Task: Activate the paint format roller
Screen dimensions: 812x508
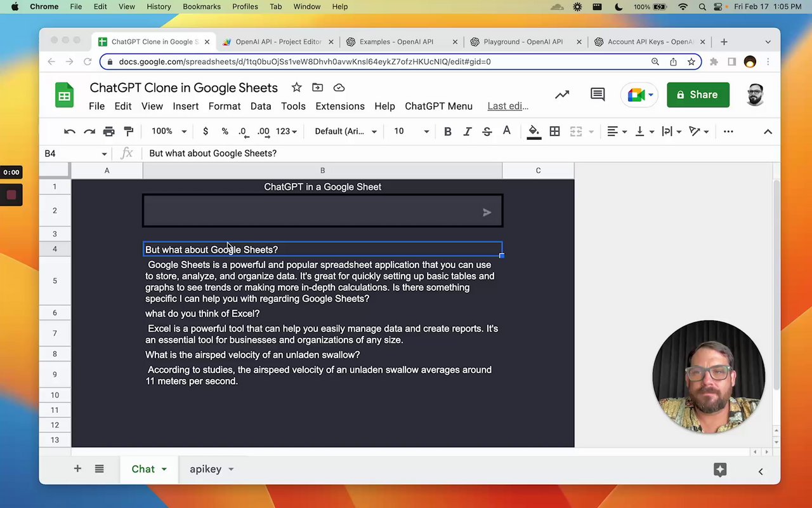Action: tap(129, 131)
